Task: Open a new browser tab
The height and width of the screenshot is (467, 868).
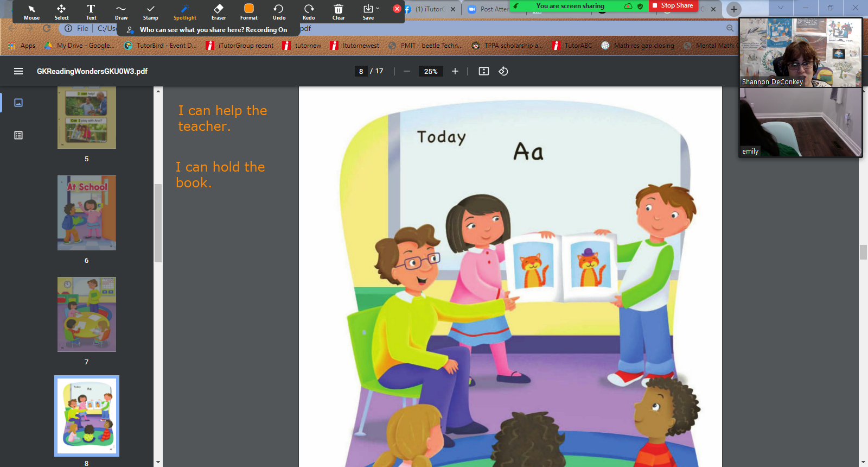Action: [733, 9]
